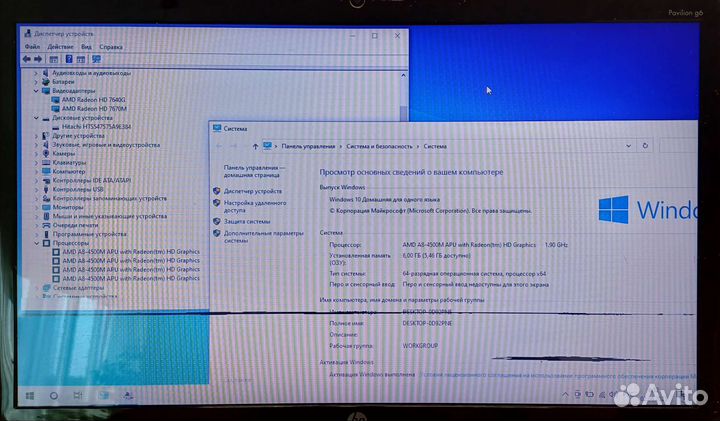Open address bar history dropdown
This screenshot has height=421, width=720.
[x=628, y=146]
